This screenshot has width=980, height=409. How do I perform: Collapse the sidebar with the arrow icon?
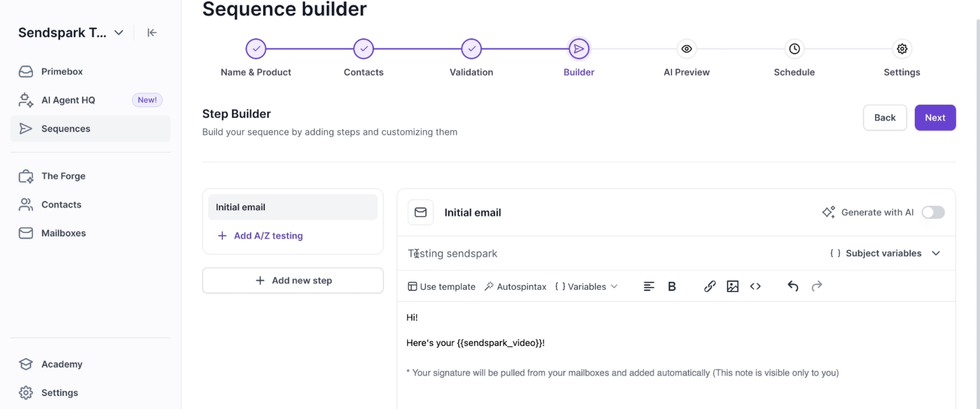pos(152,33)
